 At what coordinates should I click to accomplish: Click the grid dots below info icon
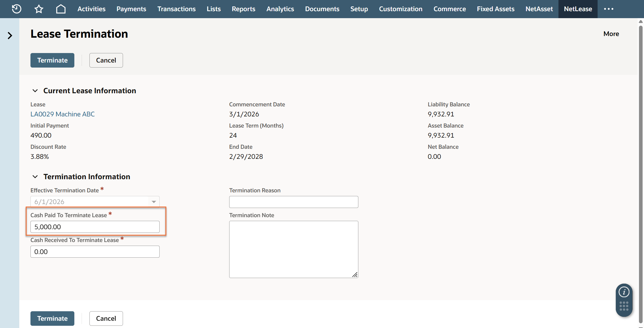624,306
